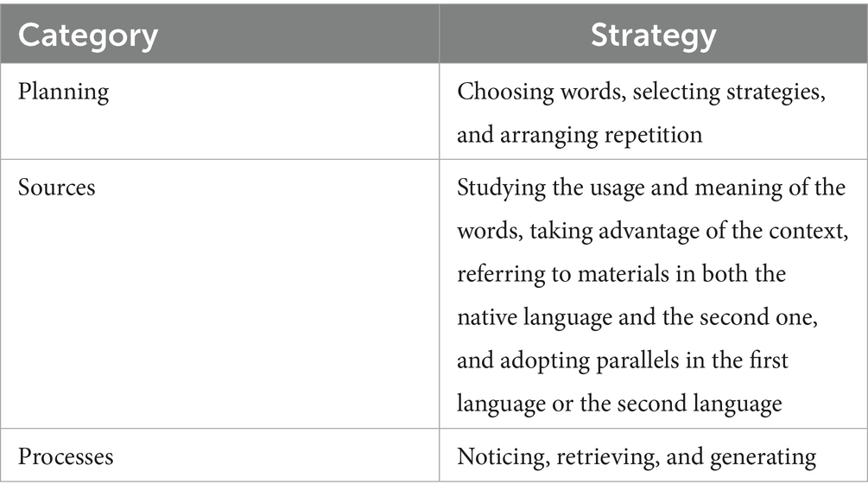Viewport: 868px width, 497px height.
Task: Click the Strategy column header
Action: point(653,35)
